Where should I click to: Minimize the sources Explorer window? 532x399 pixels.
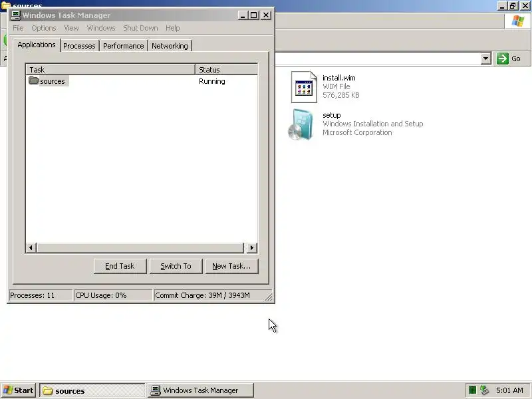[x=502, y=6]
